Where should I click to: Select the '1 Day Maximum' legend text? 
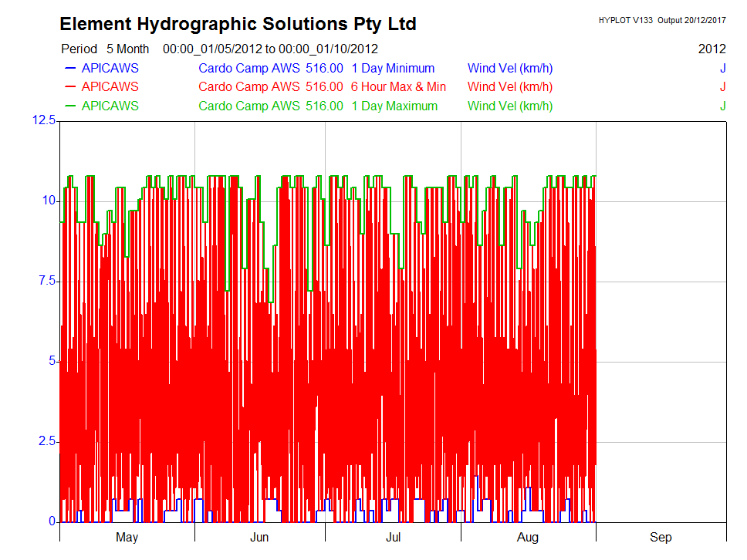coord(394,106)
